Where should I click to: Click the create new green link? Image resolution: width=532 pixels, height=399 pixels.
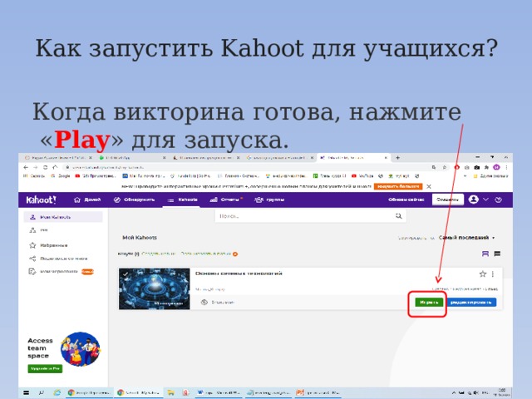pyautogui.click(x=159, y=254)
